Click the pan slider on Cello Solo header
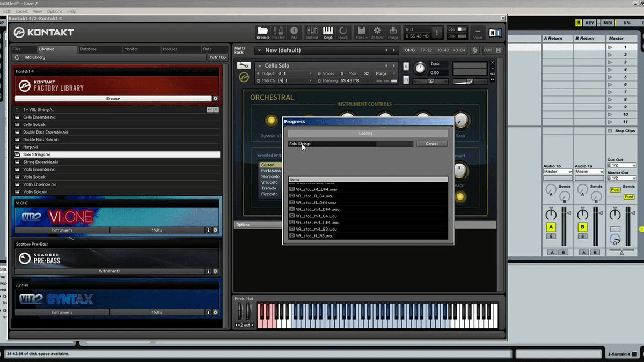 pos(430,82)
